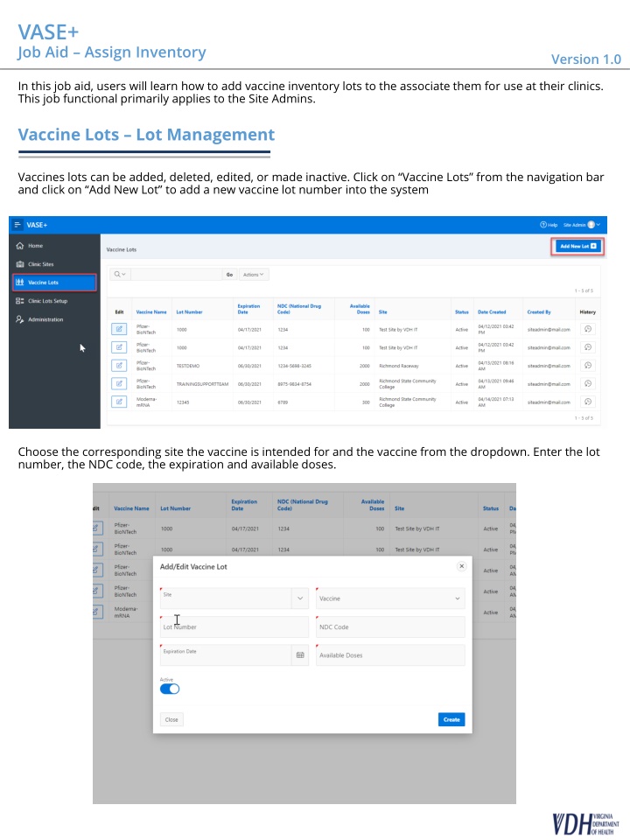Click the History column header
Image resolution: width=630 pixels, height=840 pixels.
[x=588, y=311]
